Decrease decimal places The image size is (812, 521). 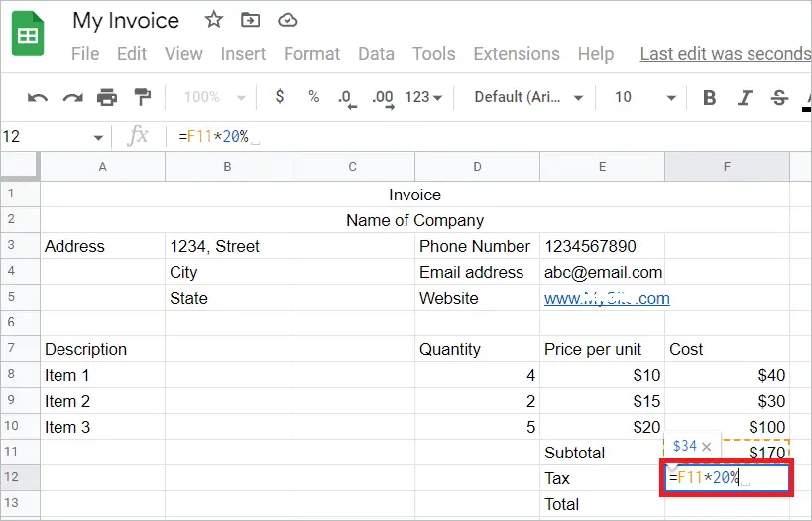[347, 98]
